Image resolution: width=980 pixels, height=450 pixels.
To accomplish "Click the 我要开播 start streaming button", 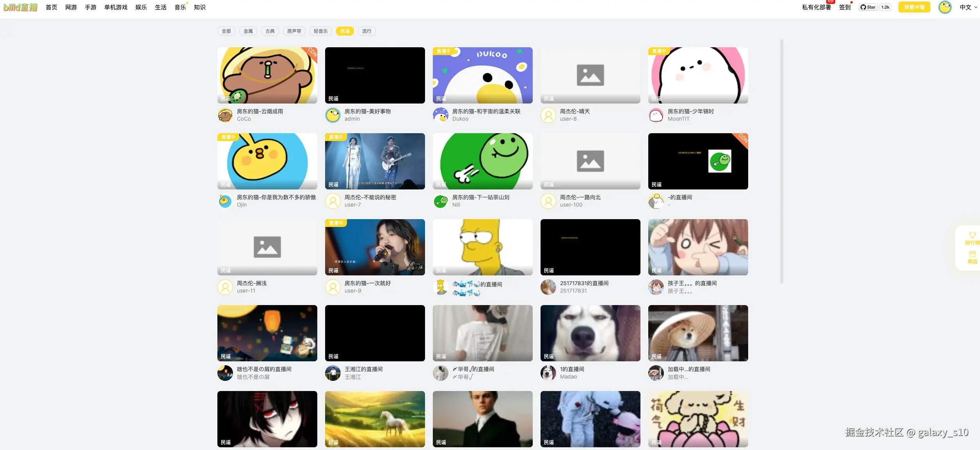I will pos(914,7).
